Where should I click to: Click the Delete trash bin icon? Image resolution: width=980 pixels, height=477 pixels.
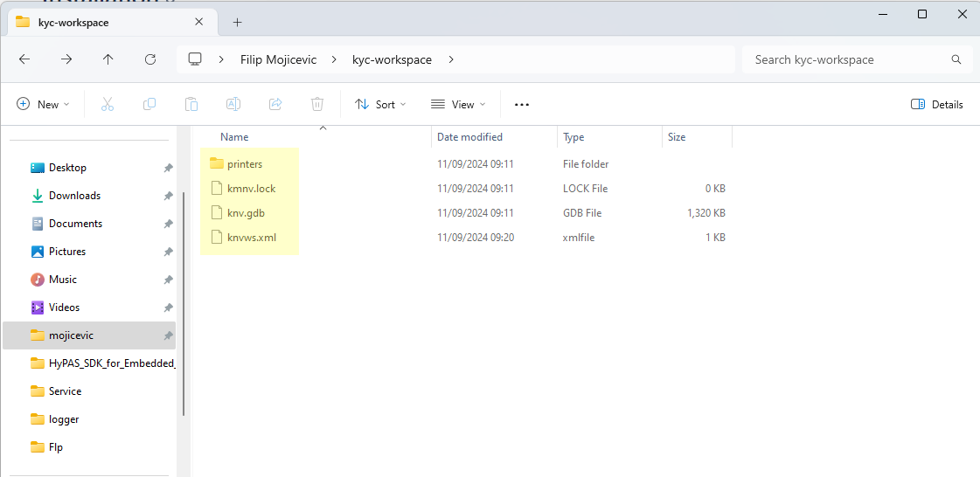317,104
